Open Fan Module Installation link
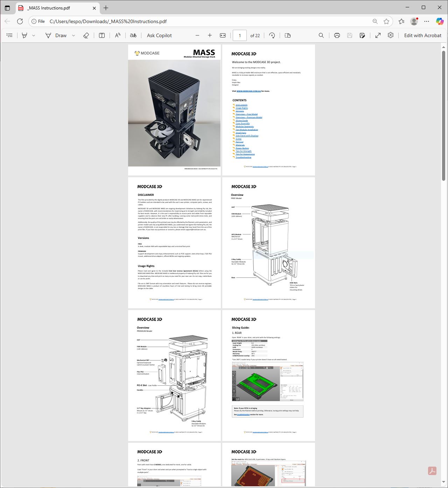 coord(247,130)
